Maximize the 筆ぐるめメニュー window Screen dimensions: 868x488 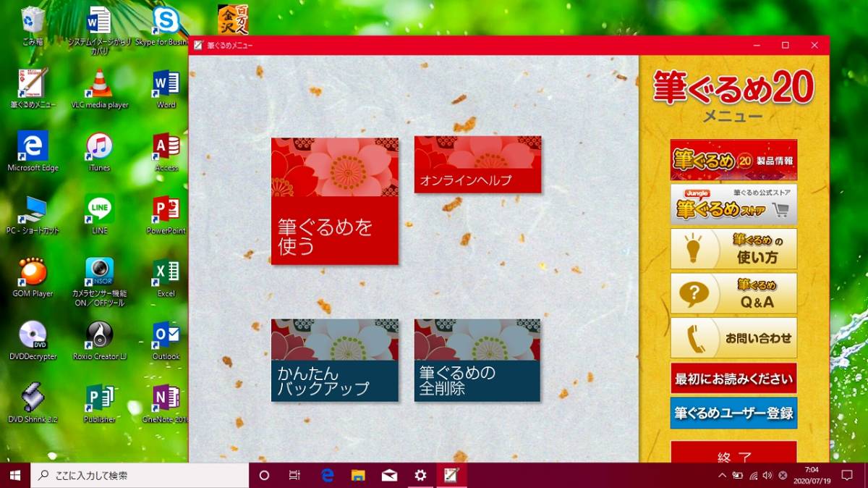coord(786,45)
